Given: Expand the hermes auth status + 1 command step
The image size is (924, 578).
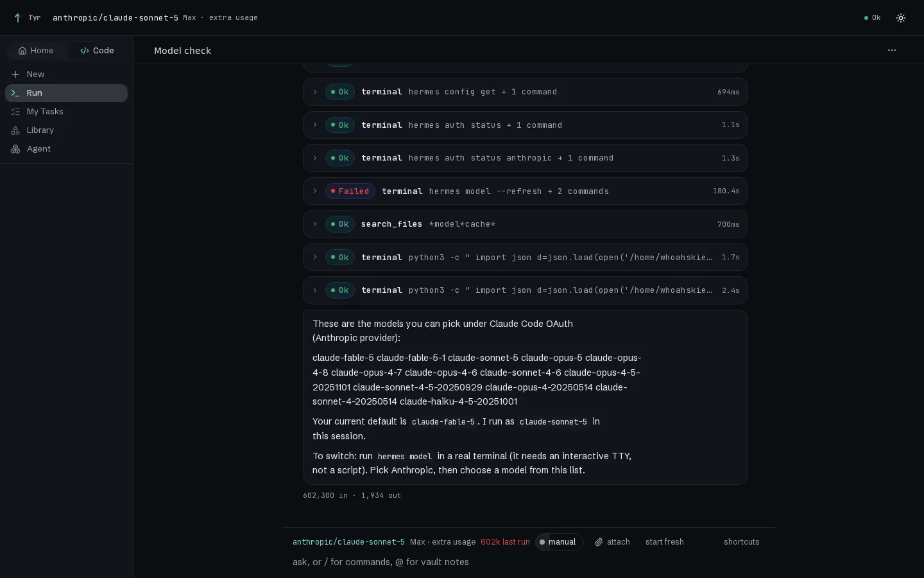Looking at the screenshot, I should click(525, 125).
